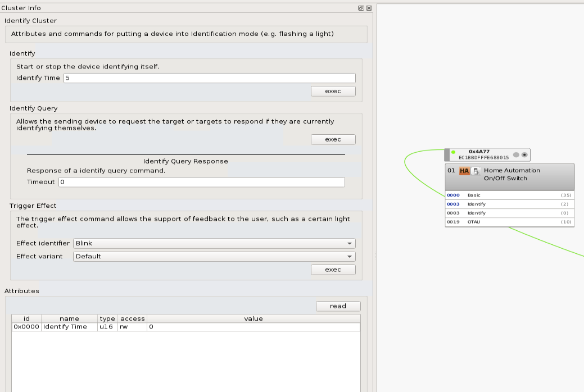This screenshot has width=584, height=392.
Task: Click the Identify Time input field
Action: click(x=209, y=78)
